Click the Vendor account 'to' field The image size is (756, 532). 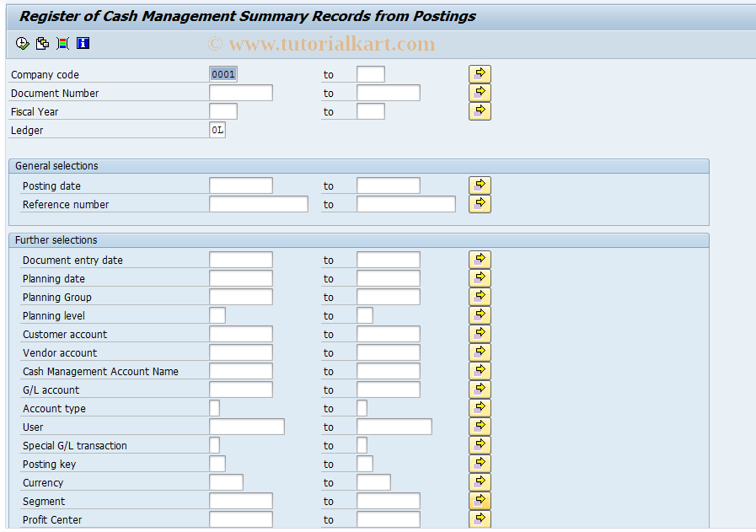pos(389,352)
